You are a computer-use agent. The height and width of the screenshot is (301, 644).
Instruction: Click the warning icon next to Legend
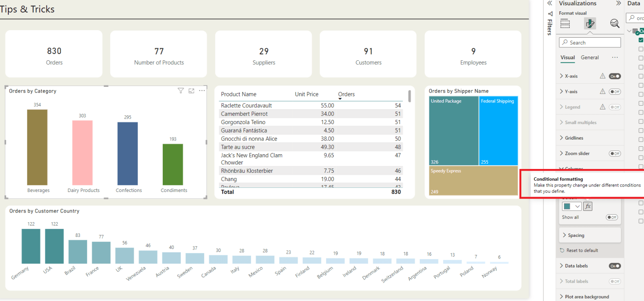click(602, 107)
